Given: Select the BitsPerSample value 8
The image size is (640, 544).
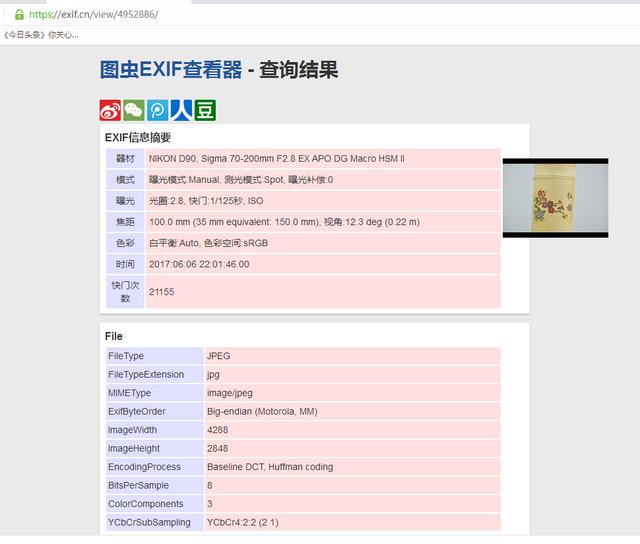Looking at the screenshot, I should tap(353, 486).
